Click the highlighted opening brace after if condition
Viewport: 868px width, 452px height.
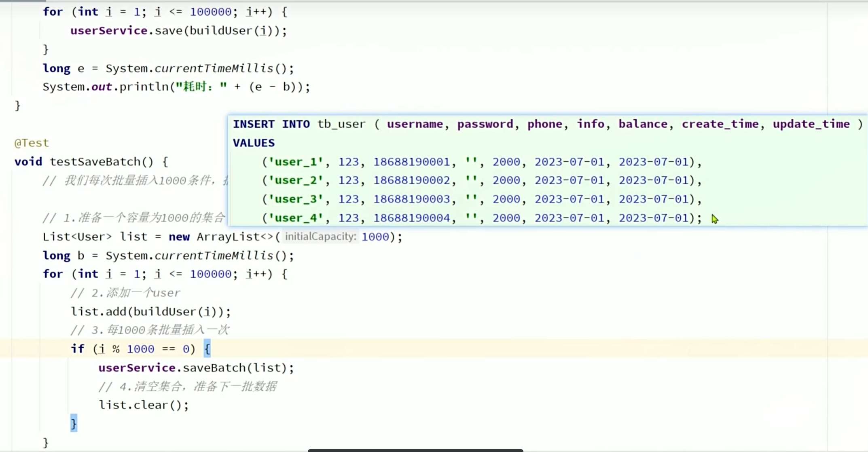coord(207,349)
